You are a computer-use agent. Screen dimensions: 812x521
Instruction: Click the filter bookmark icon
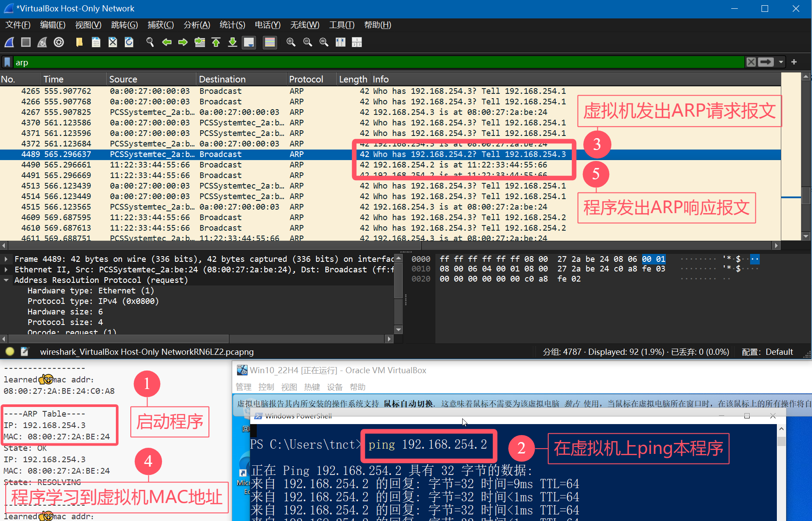(7, 62)
